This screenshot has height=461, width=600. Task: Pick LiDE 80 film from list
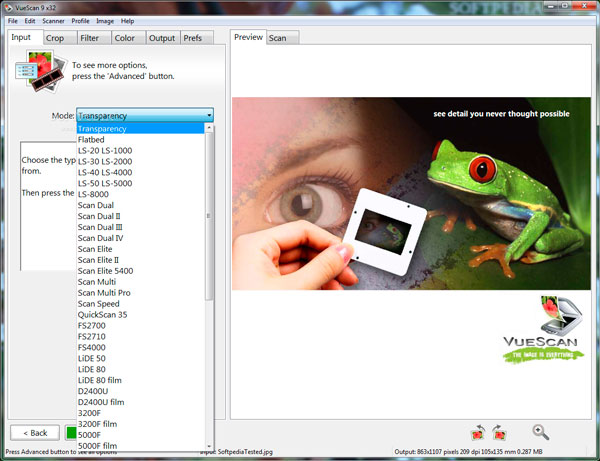click(102, 380)
